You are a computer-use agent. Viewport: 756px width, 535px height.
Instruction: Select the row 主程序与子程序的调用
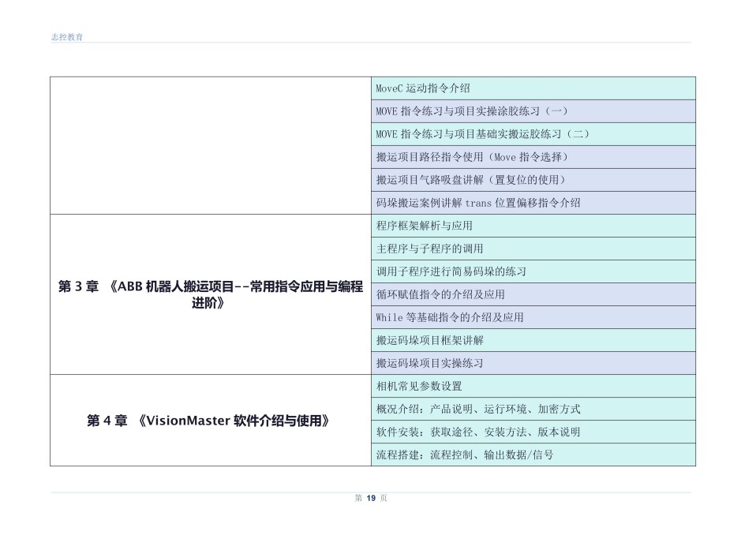533,249
